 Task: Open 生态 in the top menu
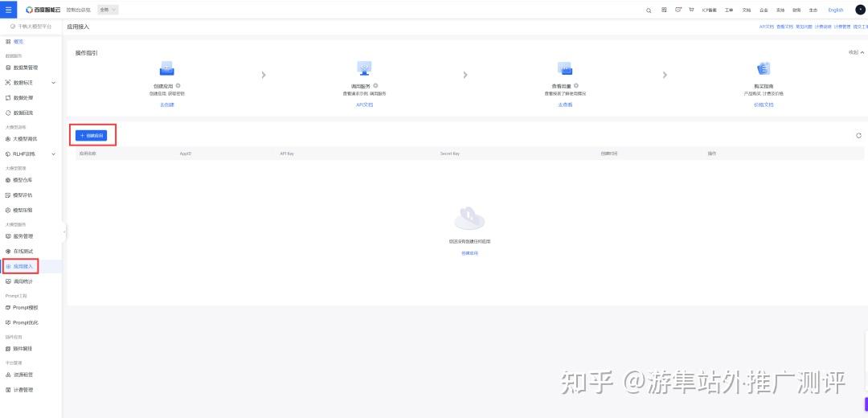[x=813, y=10]
